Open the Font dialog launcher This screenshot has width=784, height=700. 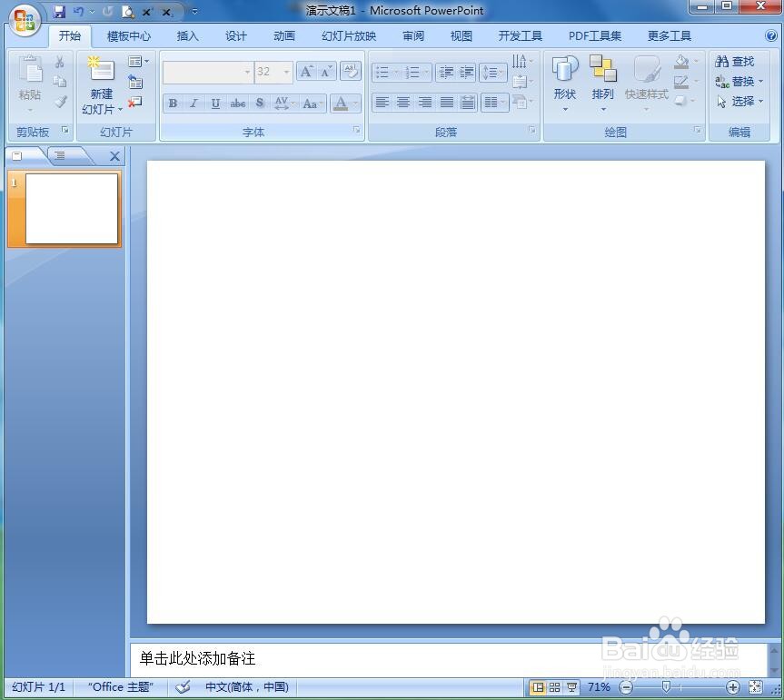point(356,130)
